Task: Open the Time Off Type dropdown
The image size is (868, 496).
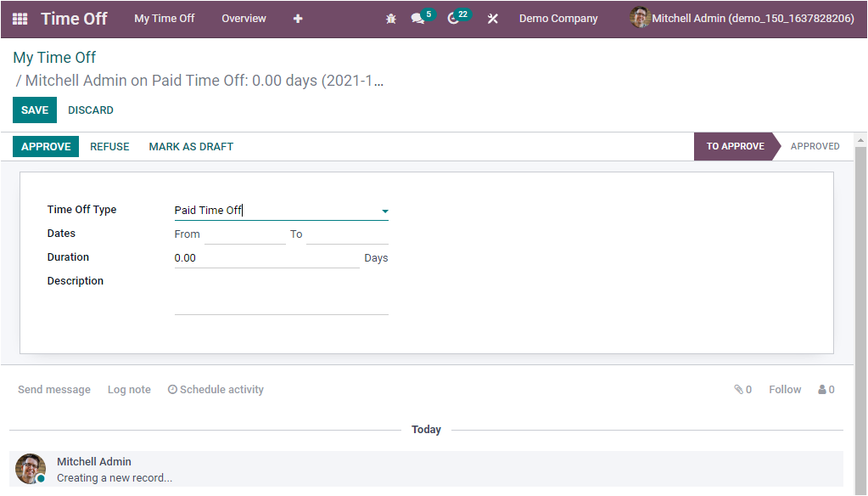Action: [384, 211]
